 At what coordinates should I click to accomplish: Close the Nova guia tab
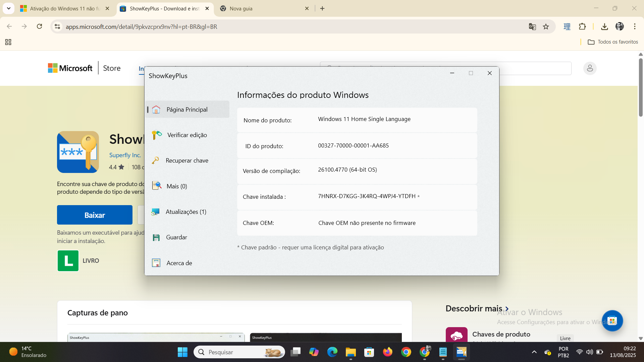coord(307,8)
